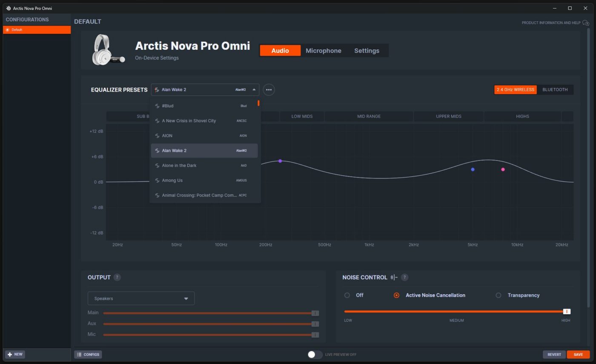This screenshot has height=364, width=596.
Task: Click the list icon on CONFIGS button
Action: click(79, 354)
